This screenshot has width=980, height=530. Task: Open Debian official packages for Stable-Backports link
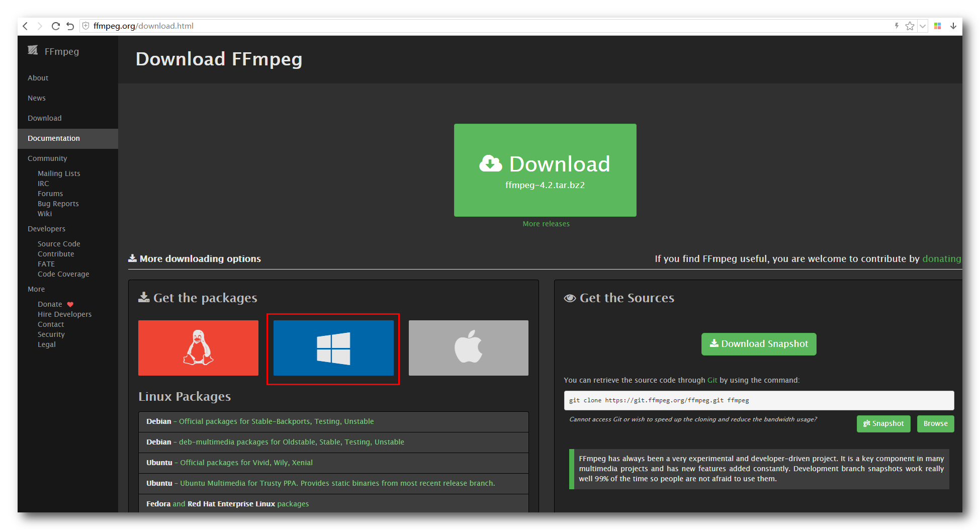[x=277, y=421]
